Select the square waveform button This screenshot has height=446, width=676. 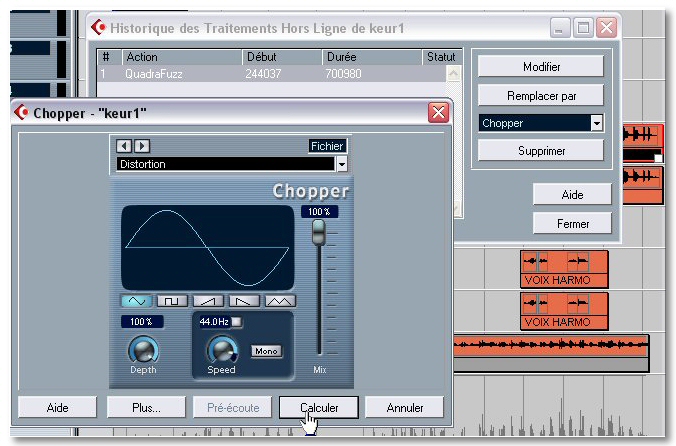click(x=172, y=301)
